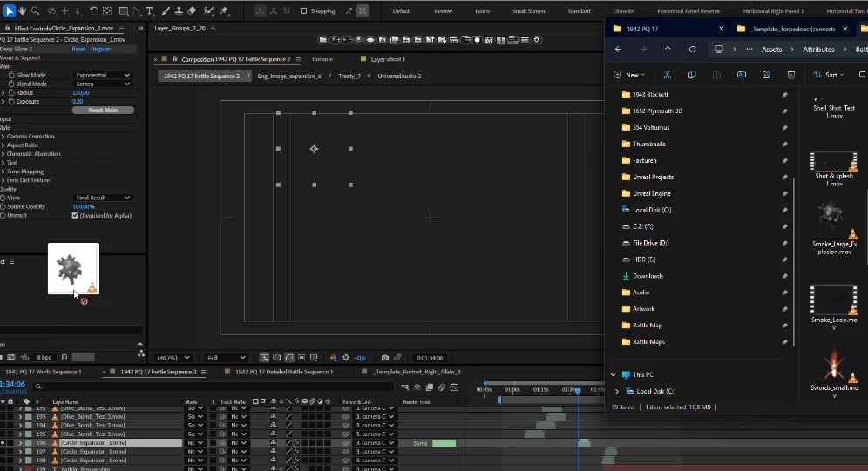The width and height of the screenshot is (868, 471).
Task: Open the Glow Mode Exponential dropdown
Action: click(103, 75)
